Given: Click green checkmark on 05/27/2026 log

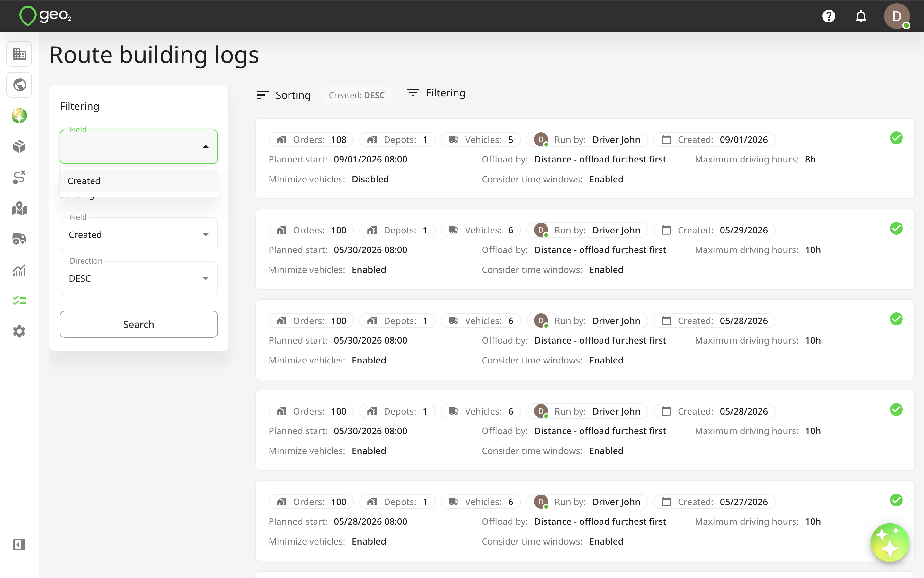Looking at the screenshot, I should (896, 500).
